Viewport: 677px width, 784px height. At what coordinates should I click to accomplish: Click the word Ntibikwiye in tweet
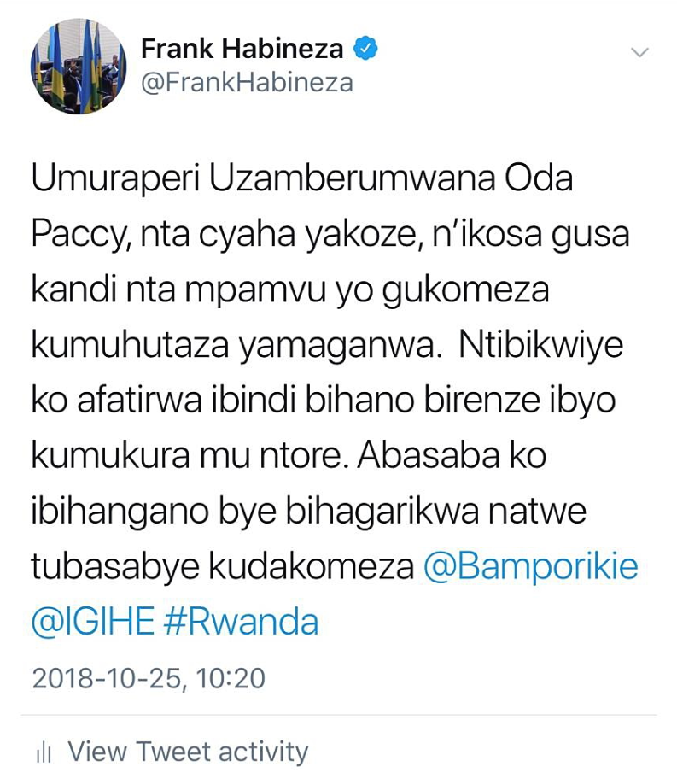pos(541,346)
